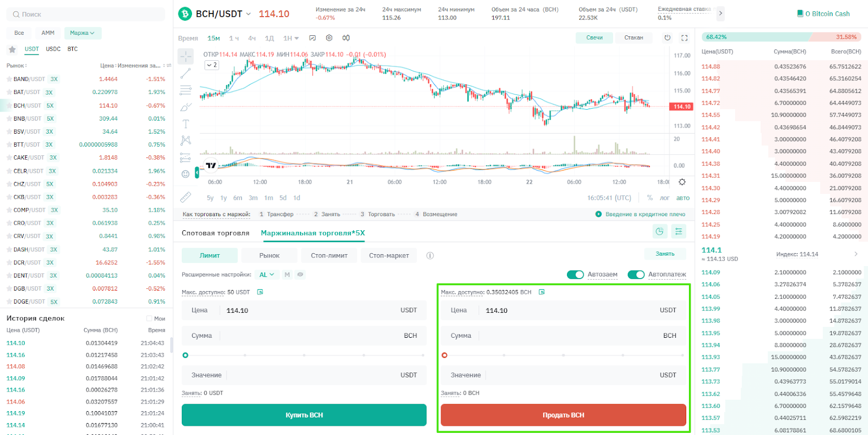Viewport: 868px width, 435px height.
Task: Click the Занять borrow button
Action: pos(665,254)
